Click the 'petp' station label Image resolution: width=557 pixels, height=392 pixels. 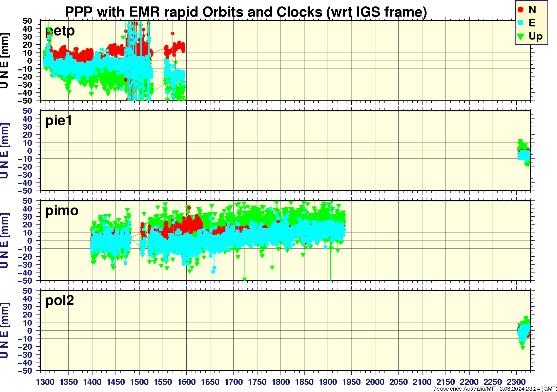click(60, 31)
